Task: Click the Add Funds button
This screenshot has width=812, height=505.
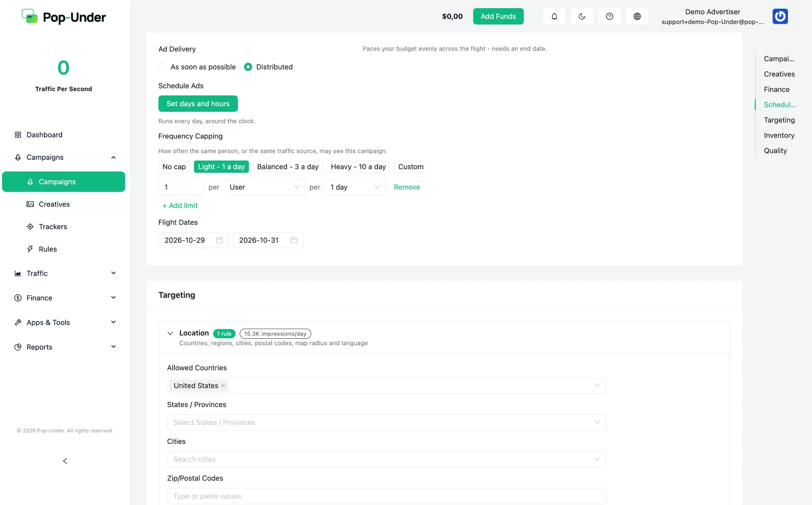Action: pos(498,16)
